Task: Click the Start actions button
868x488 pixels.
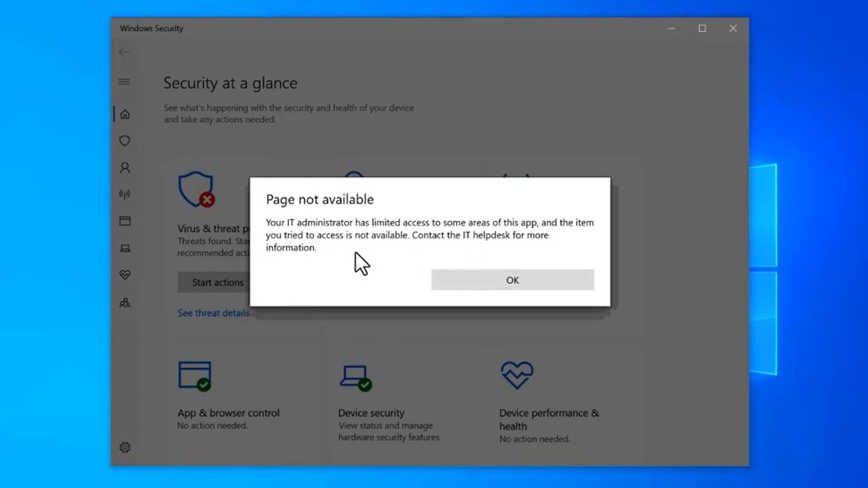Action: (214, 283)
